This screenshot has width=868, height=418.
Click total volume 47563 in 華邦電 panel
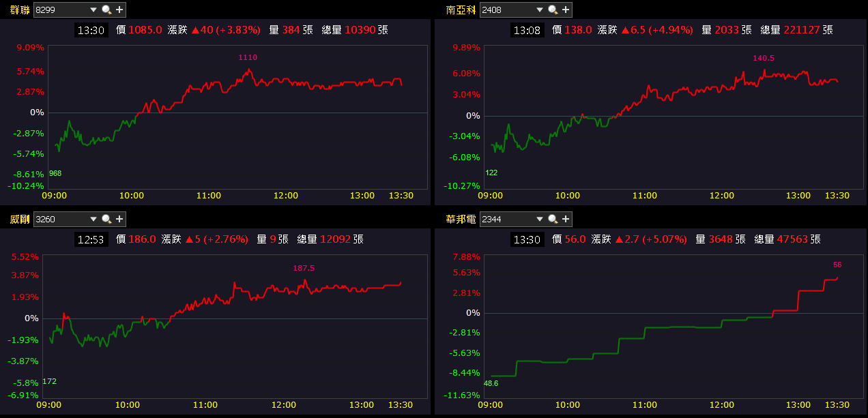point(792,239)
